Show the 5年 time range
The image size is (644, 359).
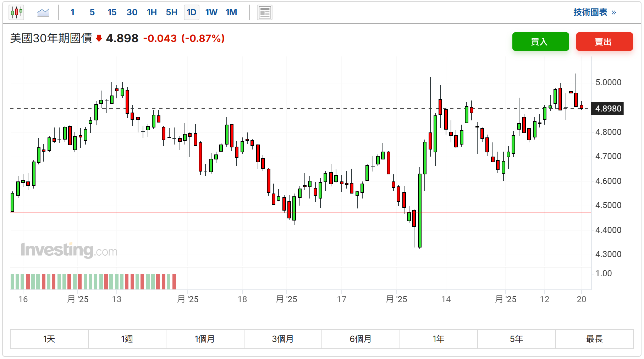point(516,339)
